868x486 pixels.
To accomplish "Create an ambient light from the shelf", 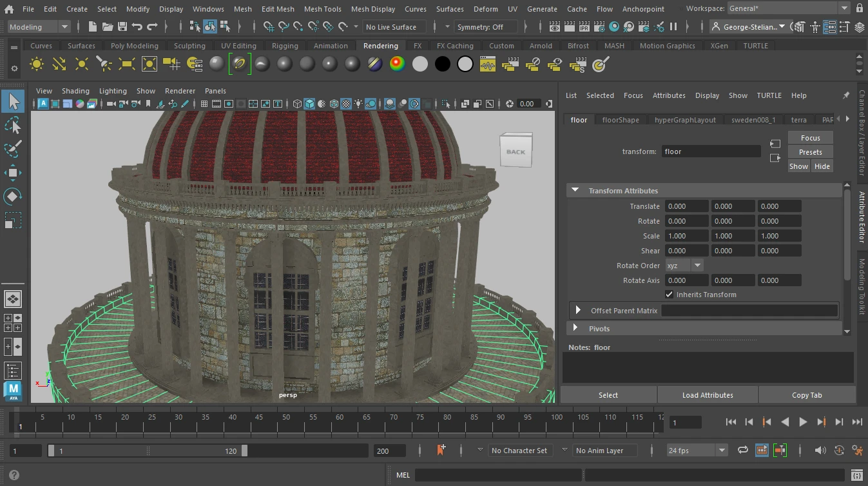I will (37, 64).
